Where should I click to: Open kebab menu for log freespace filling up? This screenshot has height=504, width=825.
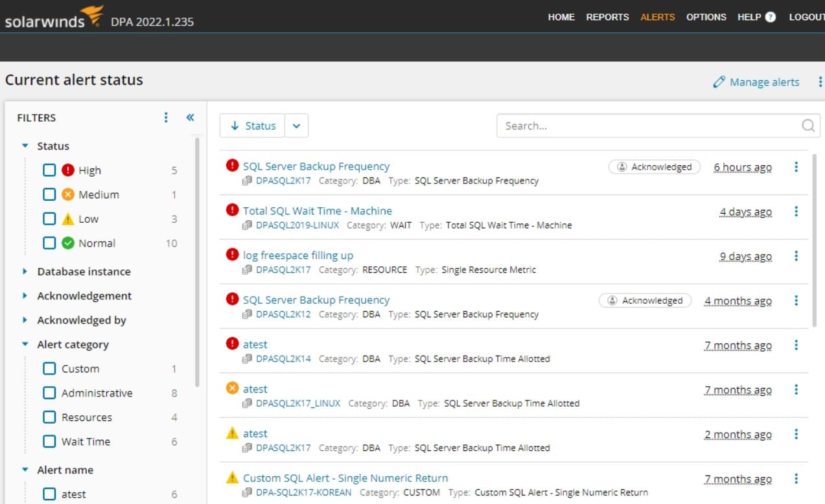(796, 257)
